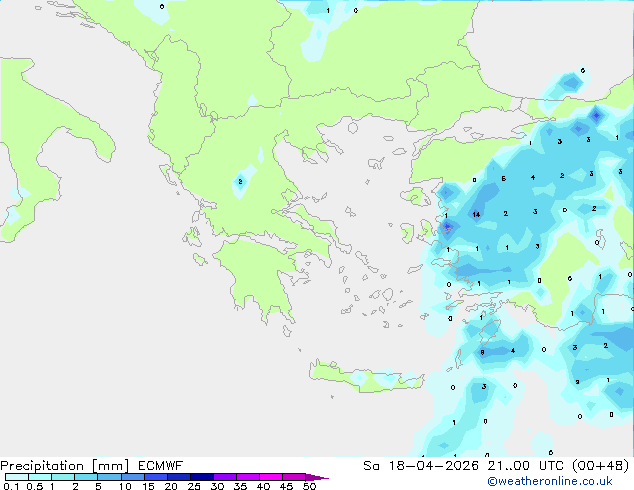The width and height of the screenshot is (634, 490).
Task: Click the 'UTC' timezone label
Action: coord(551,466)
